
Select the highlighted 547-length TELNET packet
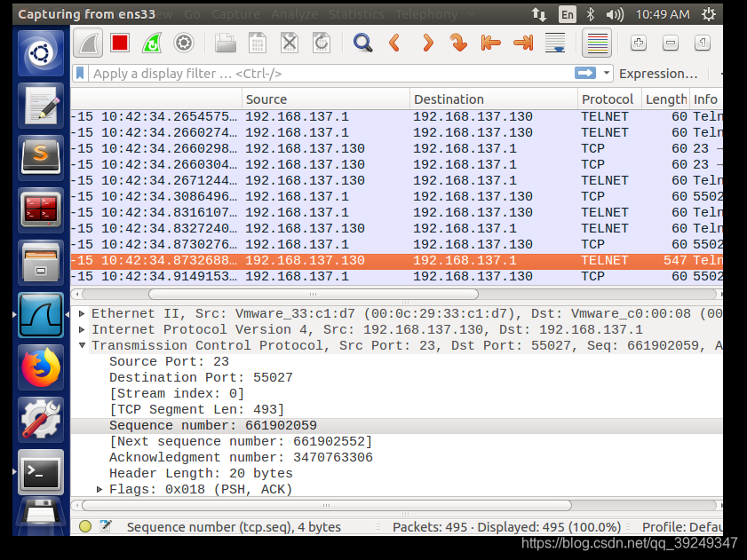click(x=396, y=261)
